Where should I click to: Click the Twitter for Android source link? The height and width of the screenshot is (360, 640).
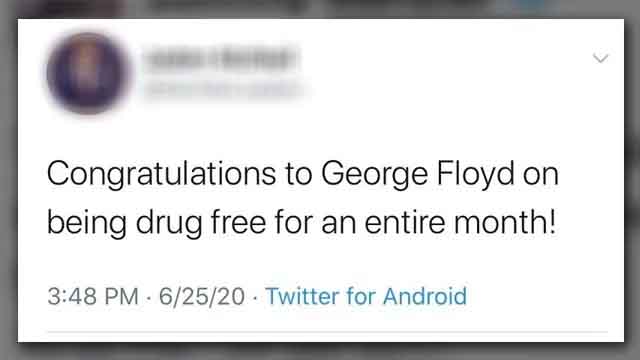point(366,296)
